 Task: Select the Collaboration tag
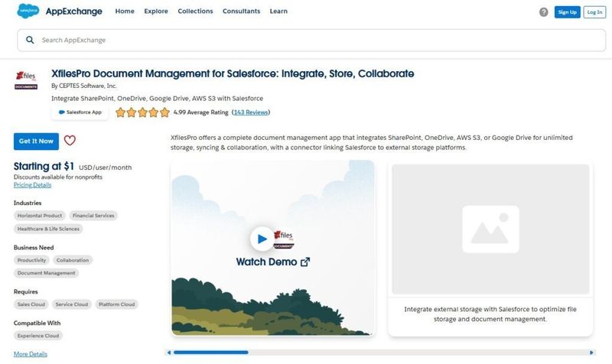[x=73, y=260]
